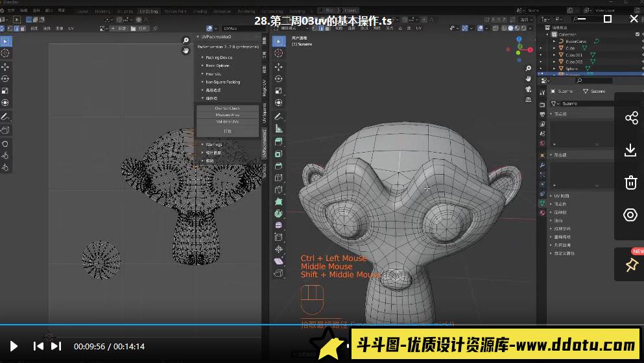
Task: Click the blue Z axis on gizmo
Action: [x=519, y=39]
